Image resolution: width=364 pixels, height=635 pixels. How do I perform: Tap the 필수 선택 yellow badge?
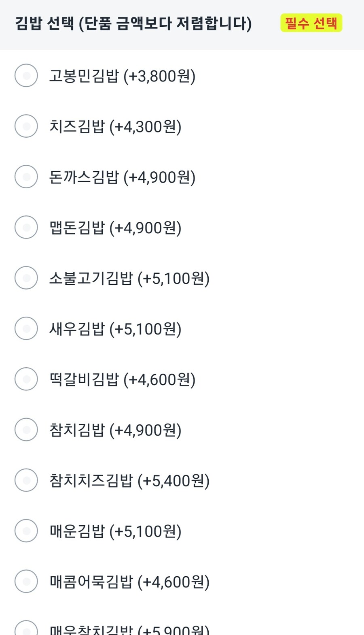311,23
